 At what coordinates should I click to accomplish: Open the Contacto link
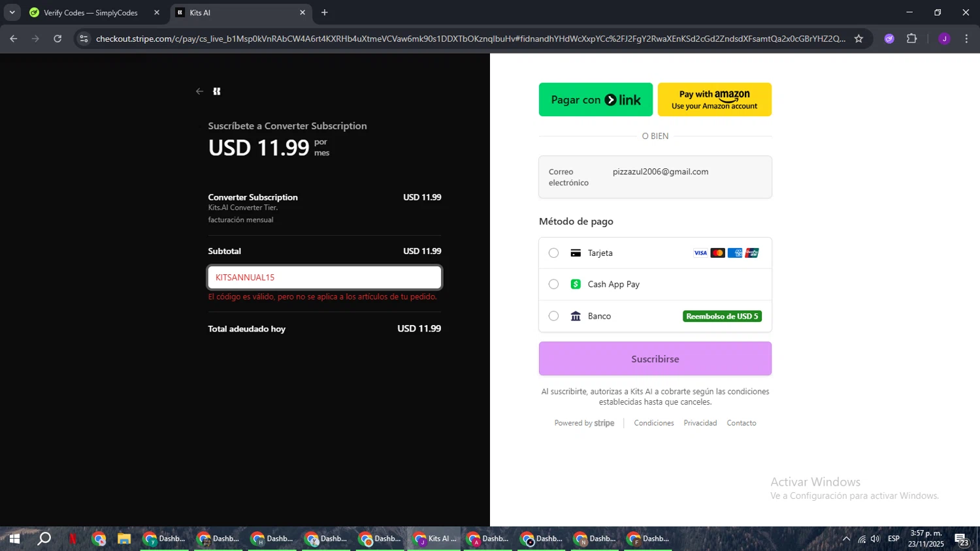[742, 423]
